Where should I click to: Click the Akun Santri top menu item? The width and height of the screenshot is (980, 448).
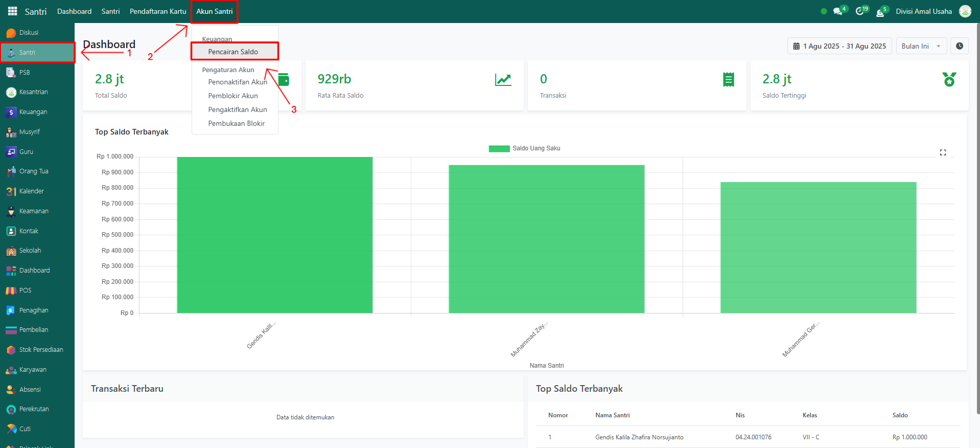pos(214,11)
